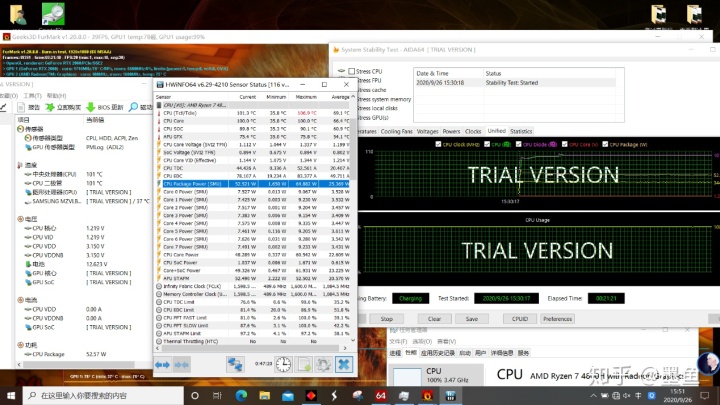Select CPU Package Power (SMU) row
The width and height of the screenshot is (720, 405).
pos(253,184)
